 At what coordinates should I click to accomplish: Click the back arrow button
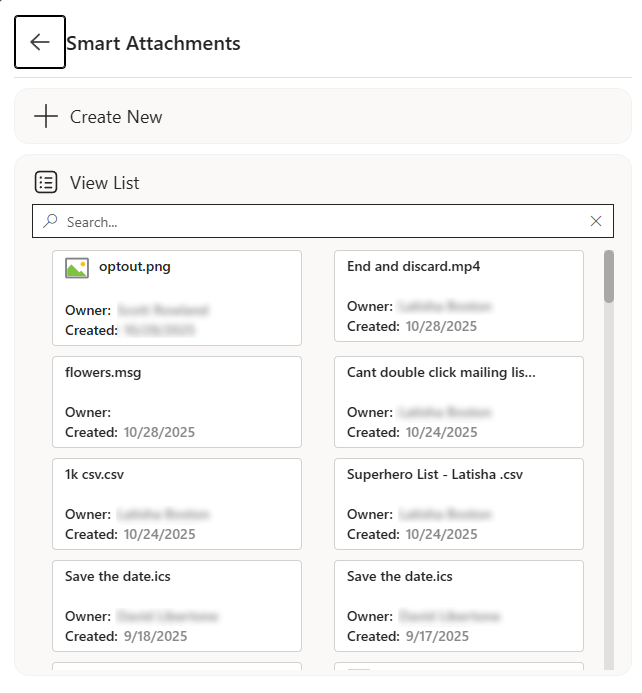point(40,42)
